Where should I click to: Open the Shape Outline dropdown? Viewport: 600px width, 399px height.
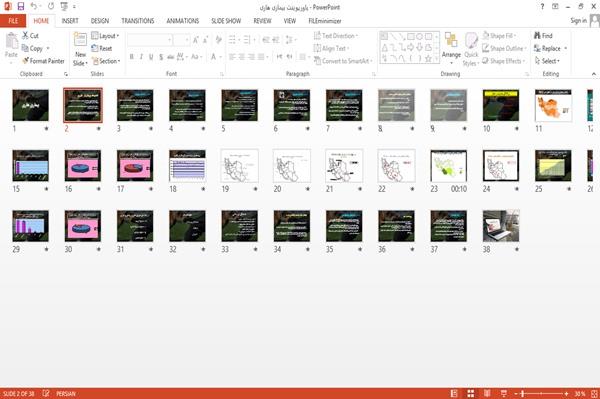tap(504, 48)
